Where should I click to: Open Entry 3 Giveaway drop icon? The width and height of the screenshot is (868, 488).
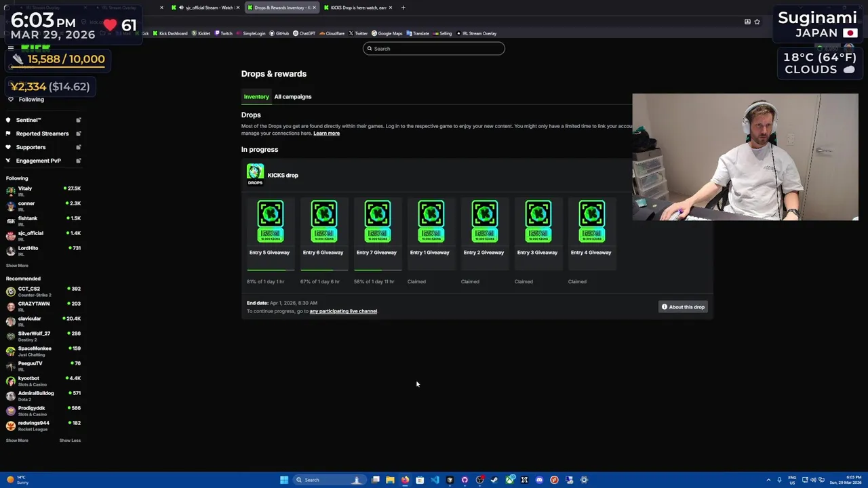[x=538, y=221]
